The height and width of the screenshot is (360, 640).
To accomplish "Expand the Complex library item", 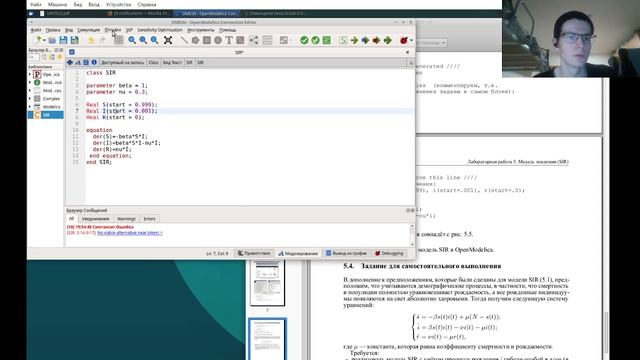I will (30, 99).
